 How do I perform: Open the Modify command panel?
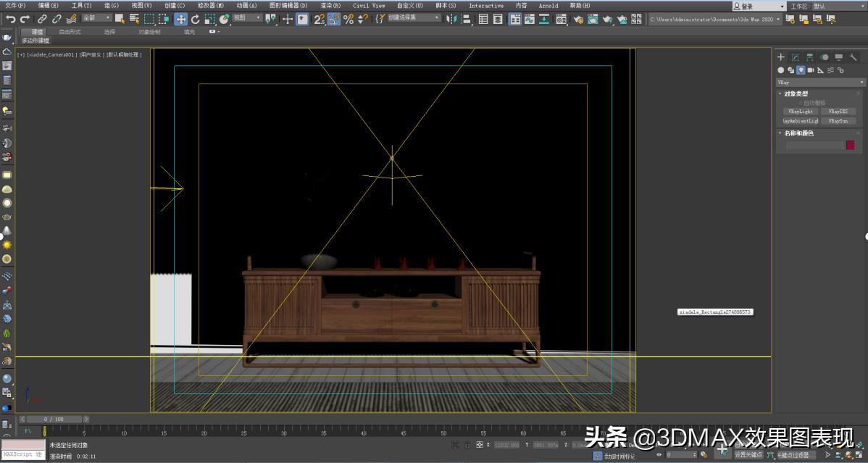click(x=796, y=57)
